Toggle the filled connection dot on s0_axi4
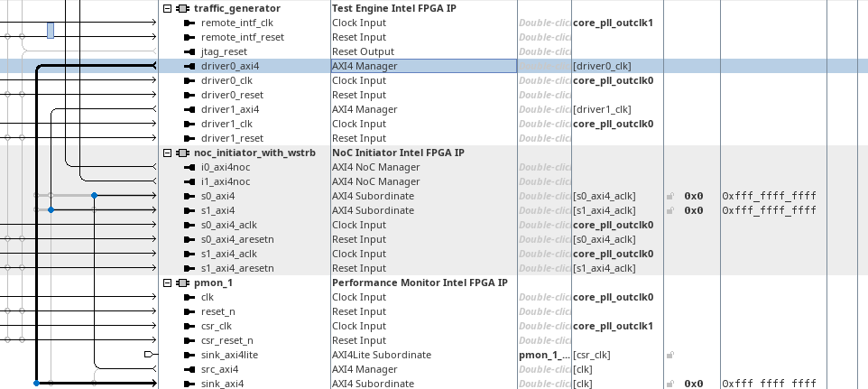 point(94,195)
